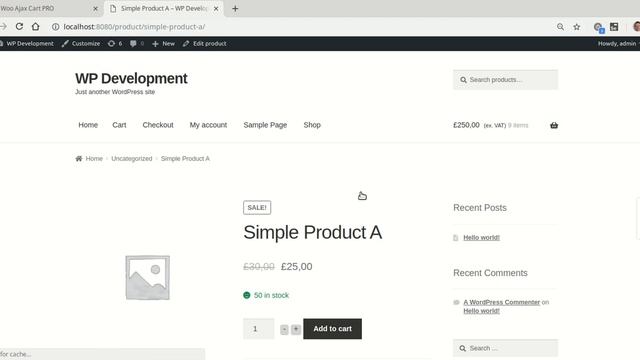Open the browser extension icon with blue badge
The height and width of the screenshot is (360, 640).
tap(598, 27)
